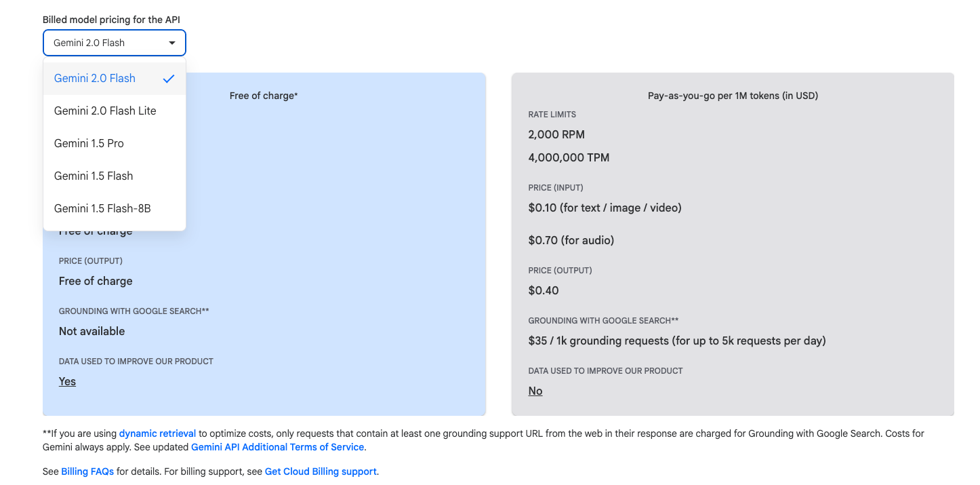
Task: Open Gemini API Additional Terms of Service
Action: coord(278,447)
